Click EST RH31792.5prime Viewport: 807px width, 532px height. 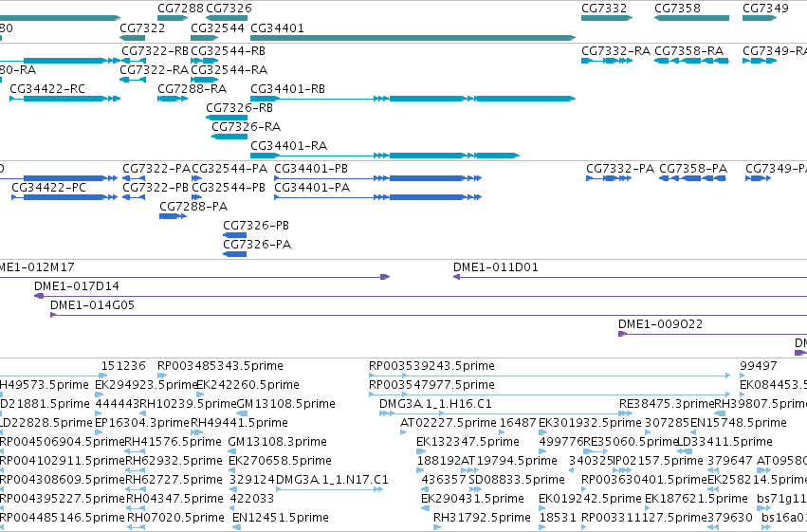[x=437, y=527]
